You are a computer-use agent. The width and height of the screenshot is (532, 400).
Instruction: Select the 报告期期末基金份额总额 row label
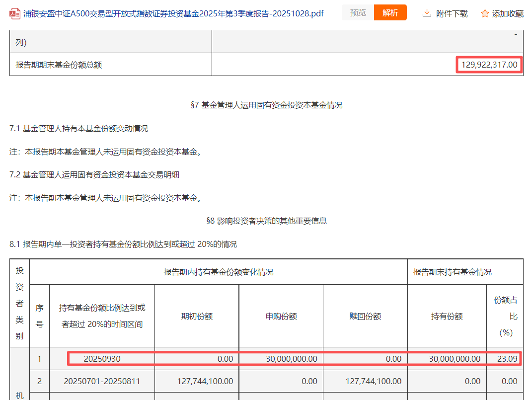tap(59, 65)
